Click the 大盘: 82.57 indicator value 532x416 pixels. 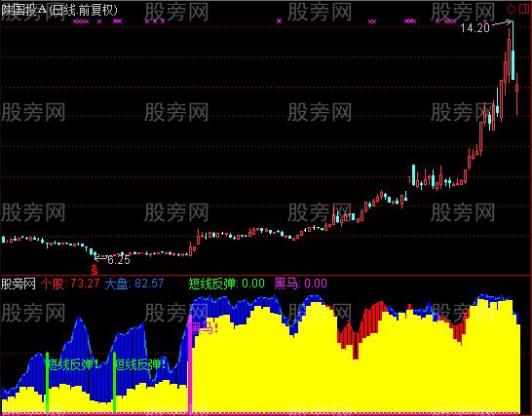[x=134, y=284]
